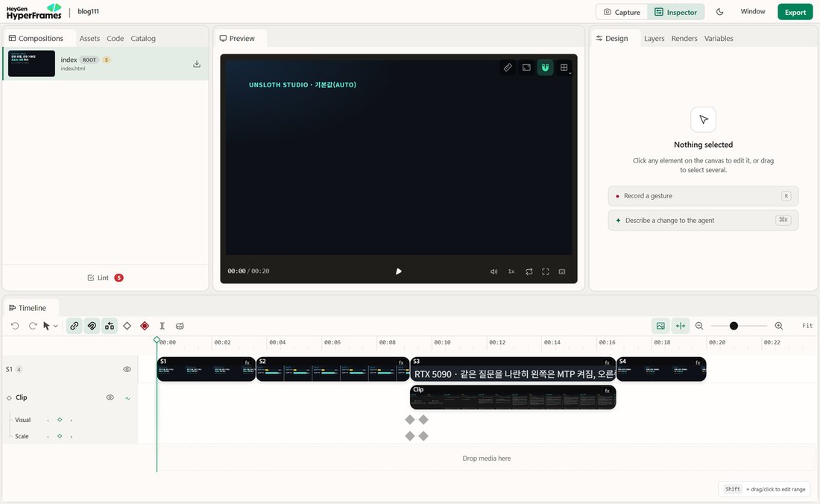Play the preview video
Image resolution: width=820 pixels, height=504 pixels.
[x=399, y=271]
